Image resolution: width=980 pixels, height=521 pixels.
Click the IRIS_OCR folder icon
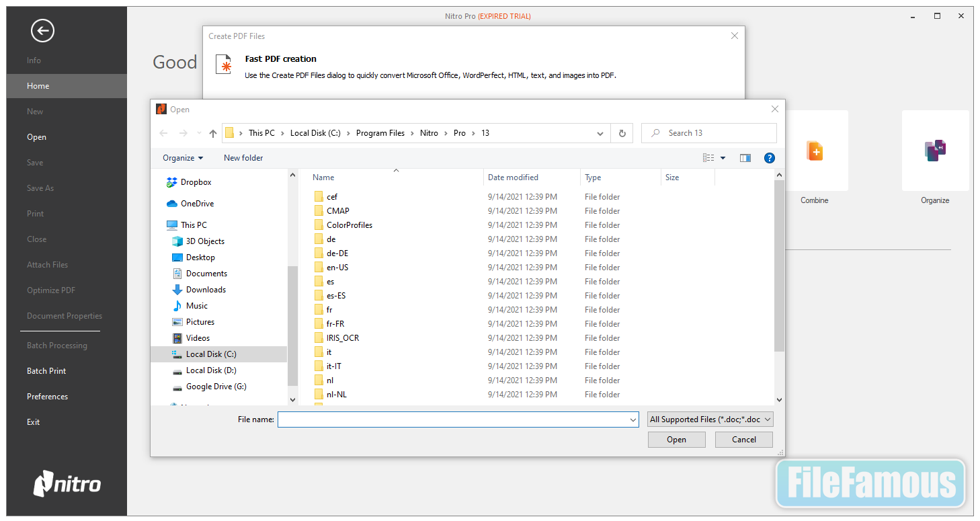(x=319, y=338)
